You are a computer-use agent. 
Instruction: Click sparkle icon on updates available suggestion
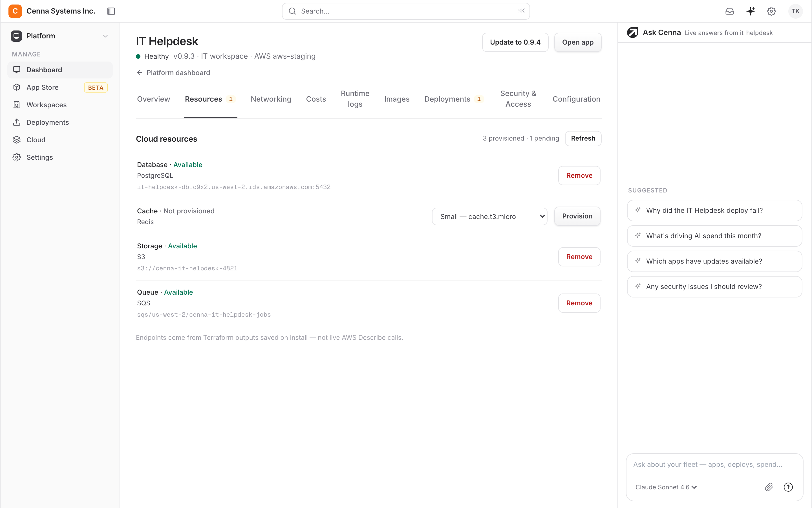click(638, 261)
